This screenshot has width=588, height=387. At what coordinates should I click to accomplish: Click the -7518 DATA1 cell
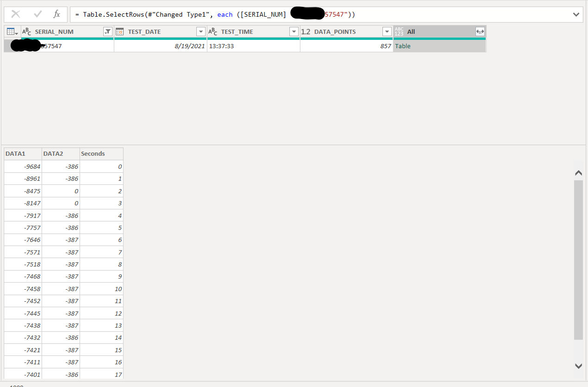coord(23,264)
